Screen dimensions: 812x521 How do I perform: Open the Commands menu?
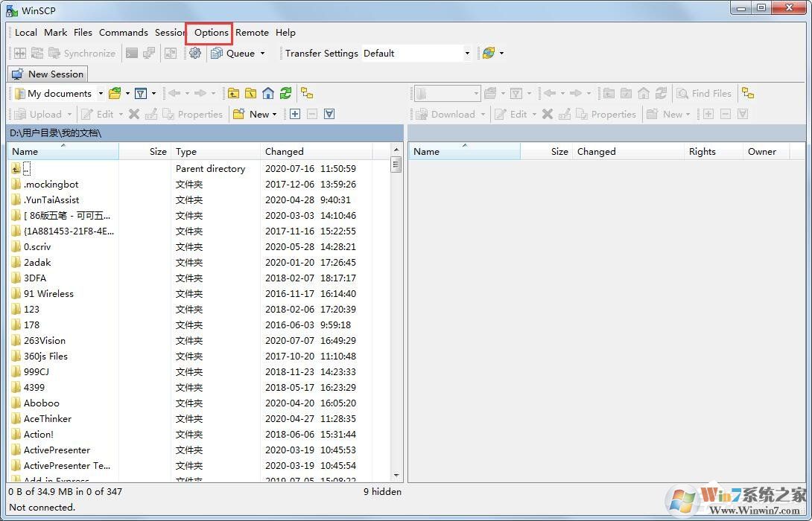[123, 33]
